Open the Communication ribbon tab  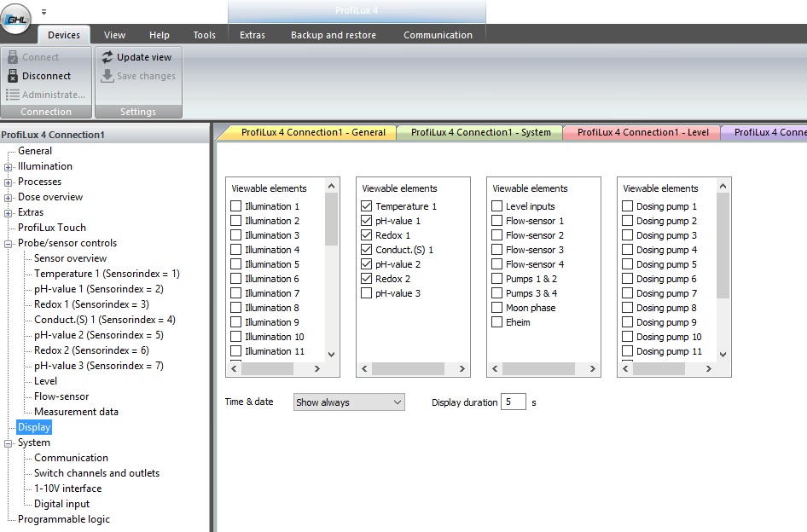tap(438, 35)
